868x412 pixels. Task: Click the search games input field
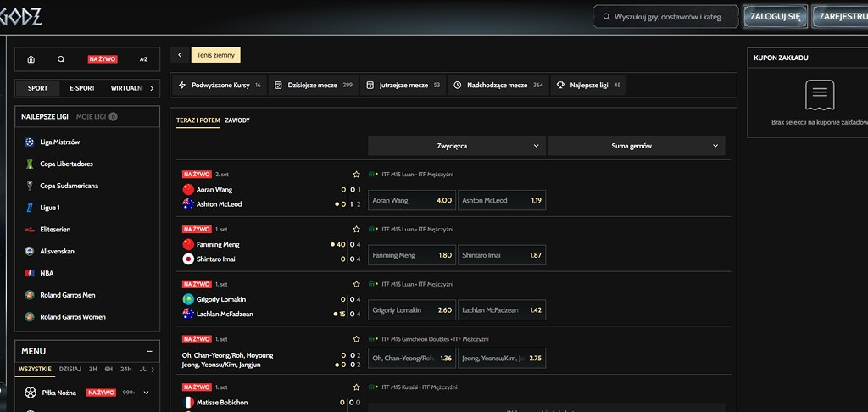[x=666, y=17]
